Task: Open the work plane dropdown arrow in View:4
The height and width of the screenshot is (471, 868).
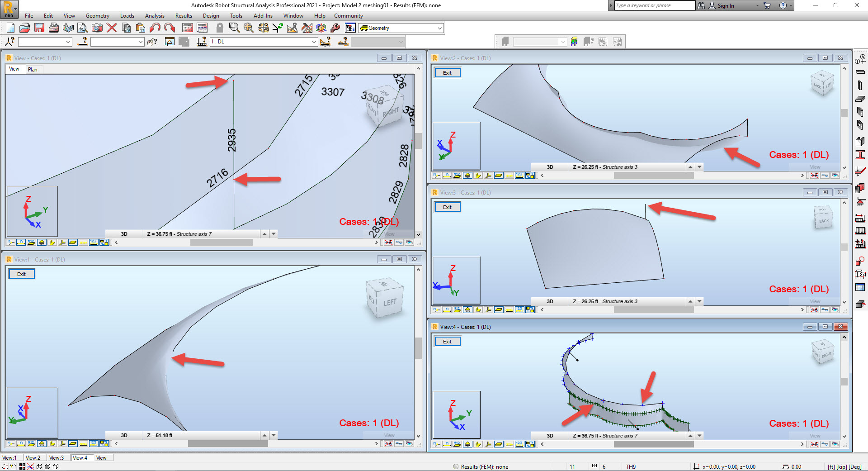Action: coord(699,436)
